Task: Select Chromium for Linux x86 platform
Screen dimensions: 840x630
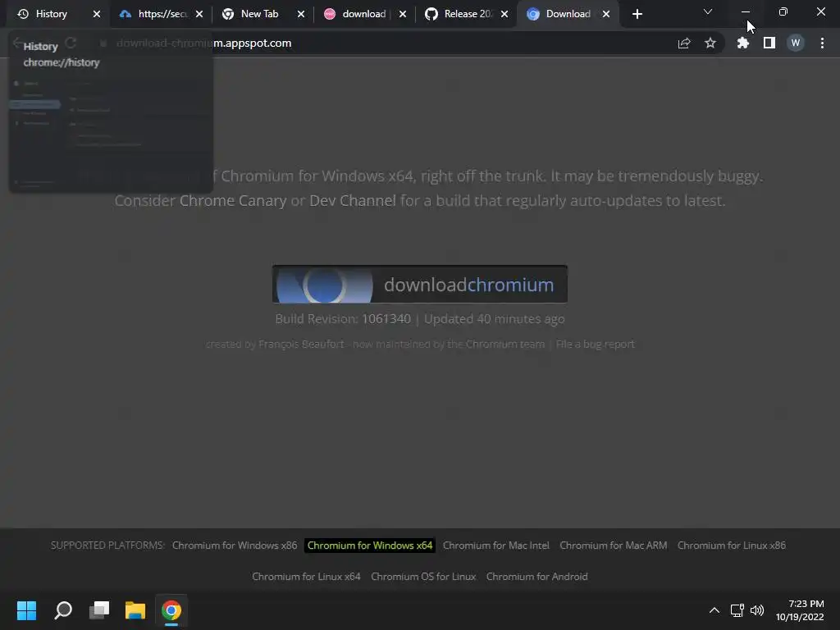Action: pyautogui.click(x=732, y=546)
